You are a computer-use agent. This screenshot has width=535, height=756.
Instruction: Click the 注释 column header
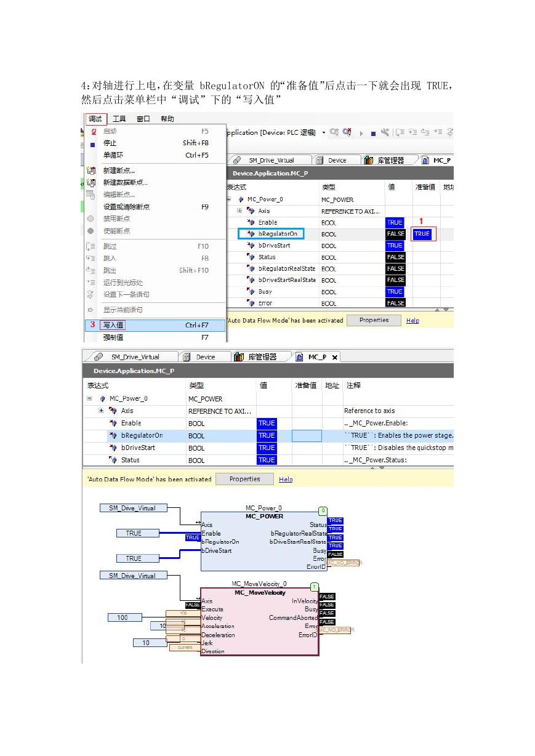tap(353, 385)
